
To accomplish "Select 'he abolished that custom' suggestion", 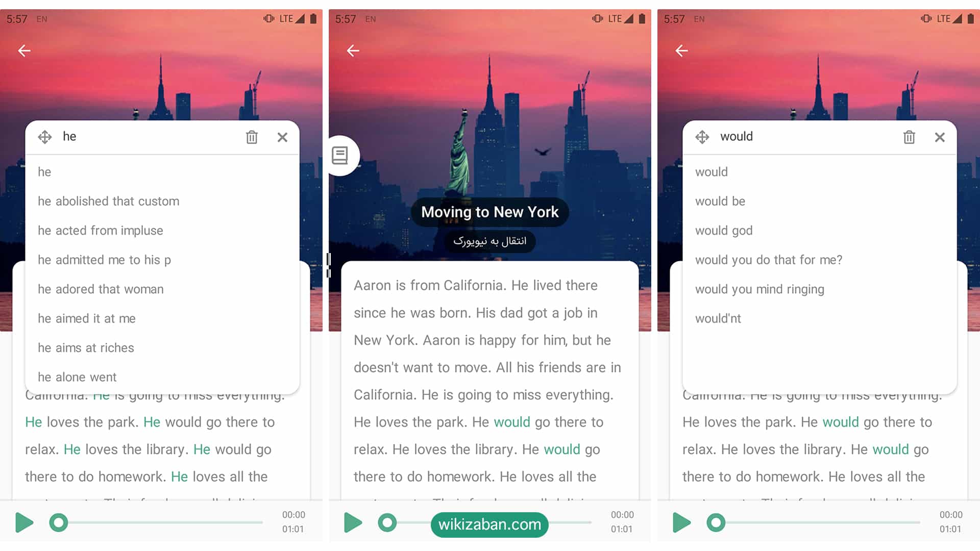I will pyautogui.click(x=109, y=201).
